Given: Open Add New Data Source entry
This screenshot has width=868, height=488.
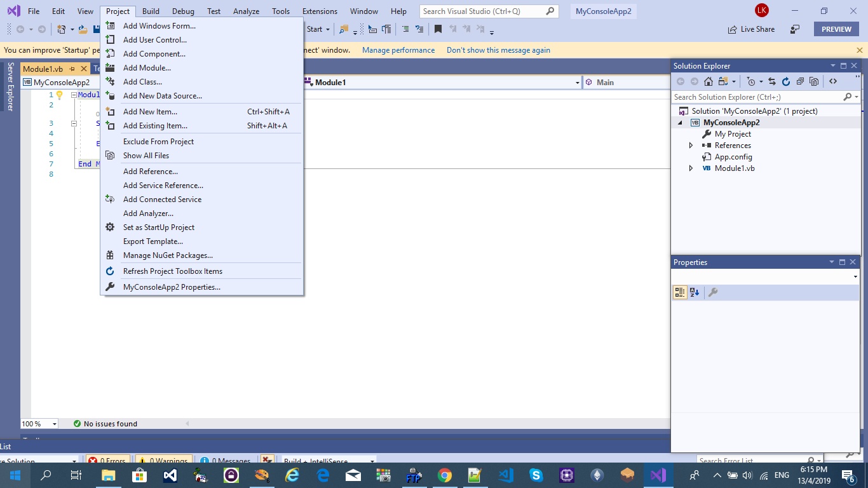Looking at the screenshot, I should coord(202,96).
